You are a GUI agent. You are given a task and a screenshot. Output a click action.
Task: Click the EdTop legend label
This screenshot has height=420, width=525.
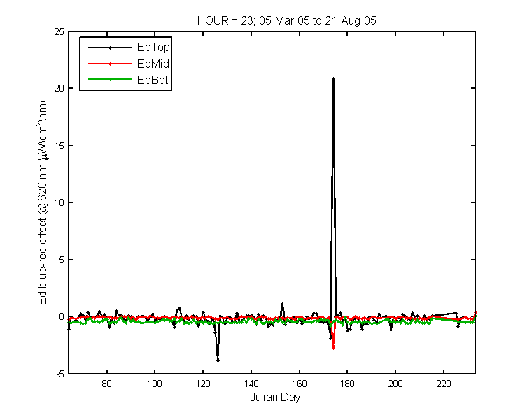[153, 48]
